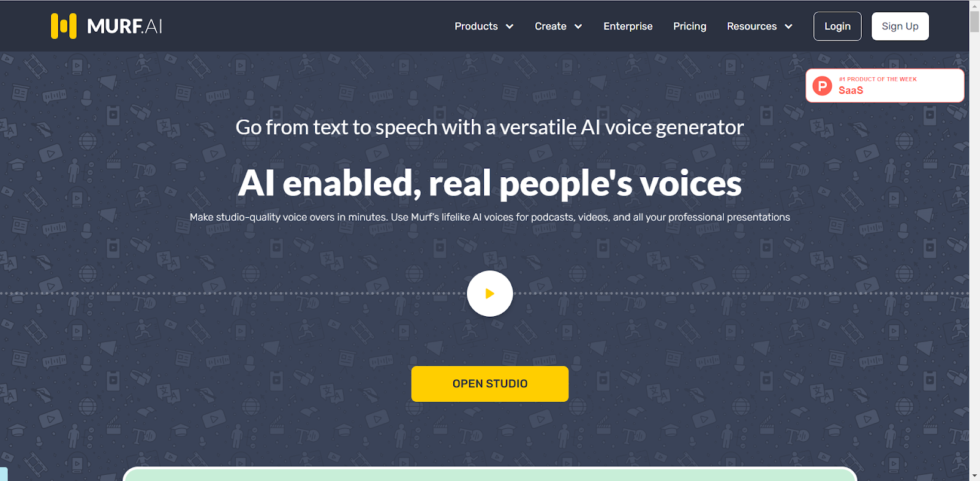Open the Pricing page
Screen dimensions: 980x481
pos(690,26)
